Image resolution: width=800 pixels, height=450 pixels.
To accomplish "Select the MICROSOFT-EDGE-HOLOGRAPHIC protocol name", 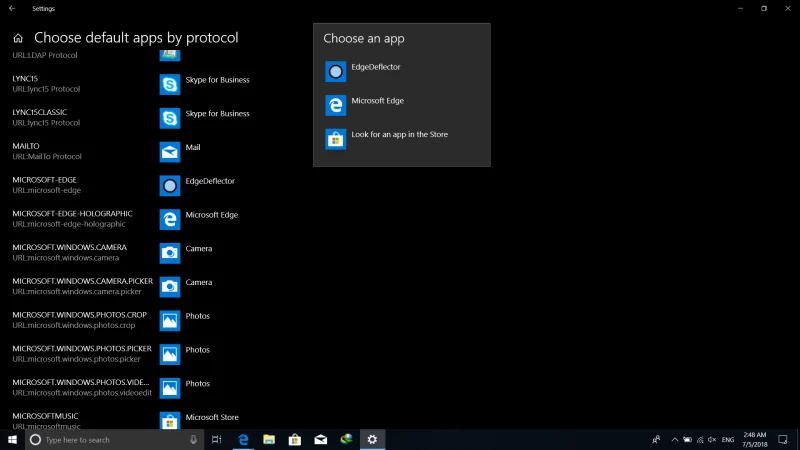I will (72, 213).
